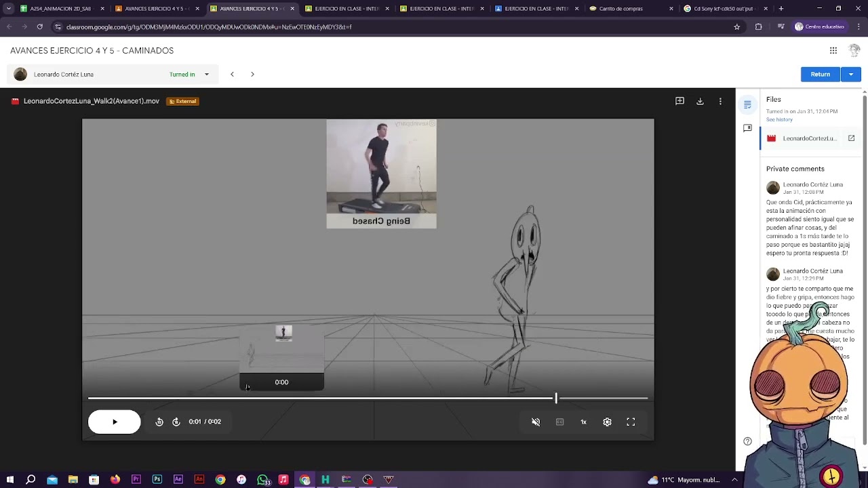
Task: Rewind the video ten seconds
Action: click(159, 422)
